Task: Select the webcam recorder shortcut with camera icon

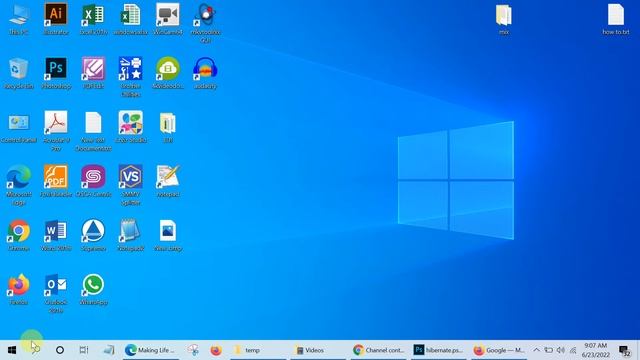Action: point(168,19)
